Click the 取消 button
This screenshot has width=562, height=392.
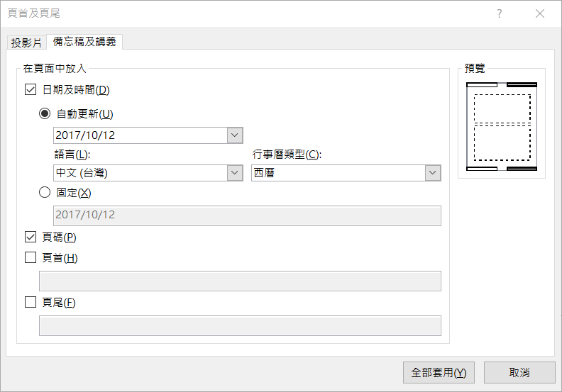tap(519, 372)
